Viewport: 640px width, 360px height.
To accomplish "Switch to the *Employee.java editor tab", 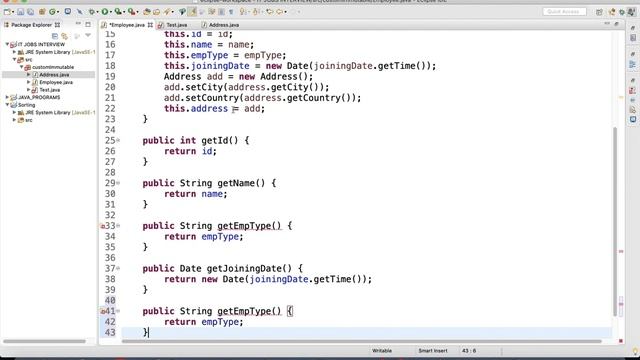I will [126, 25].
